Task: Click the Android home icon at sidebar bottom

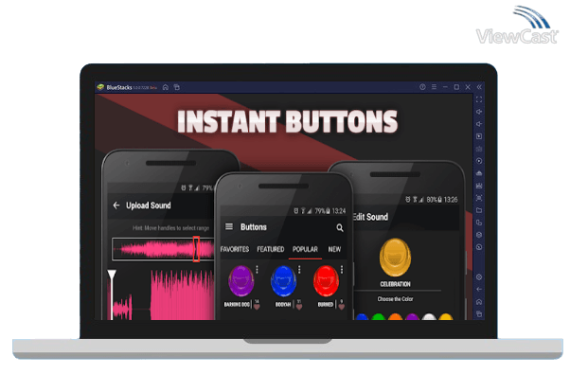Action: pyautogui.click(x=479, y=302)
